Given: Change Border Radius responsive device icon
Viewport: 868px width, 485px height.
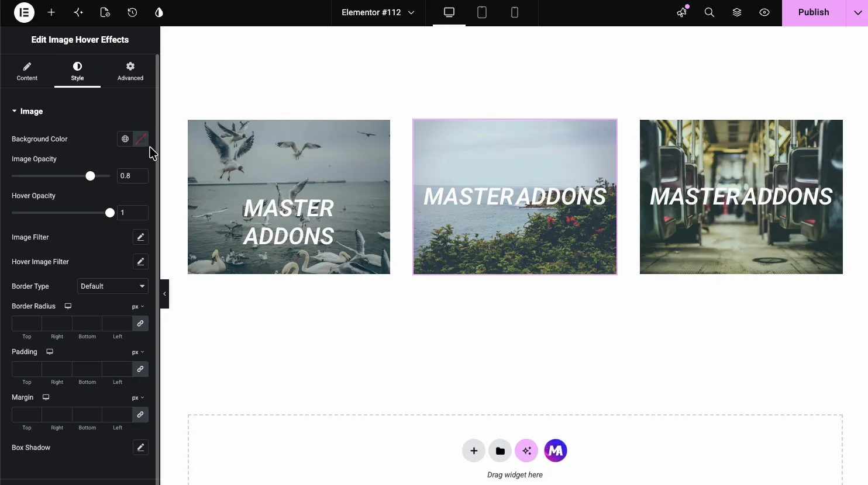Looking at the screenshot, I should pyautogui.click(x=68, y=306).
